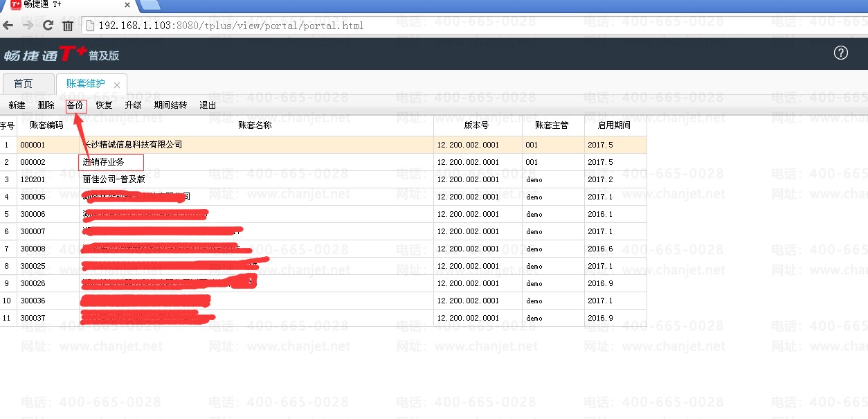Click 退出 to exit
868x419 pixels.
(x=208, y=105)
